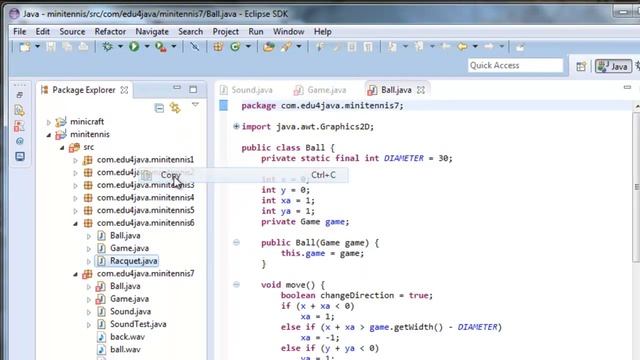Open the Back history dropdown arrow
Viewport: 640px width, 360px height.
[475, 47]
